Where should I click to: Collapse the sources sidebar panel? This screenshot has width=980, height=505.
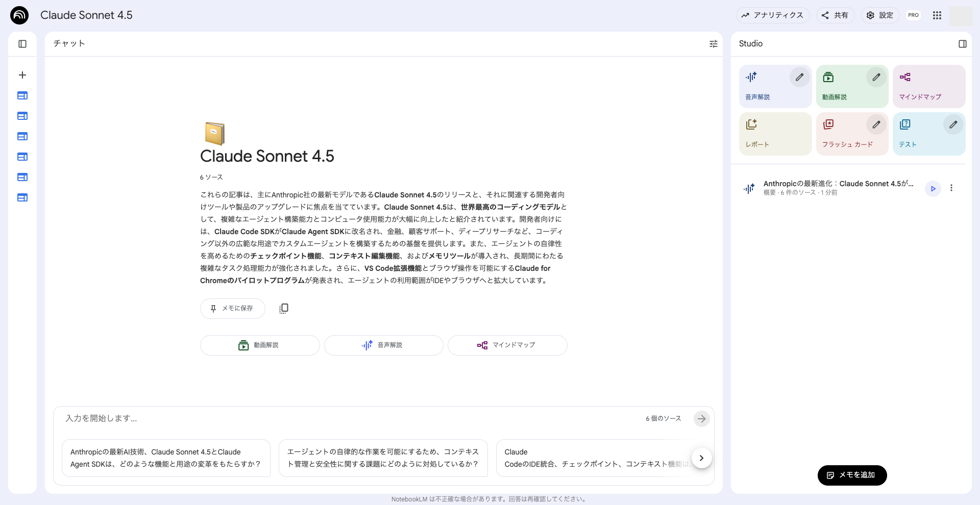click(22, 44)
